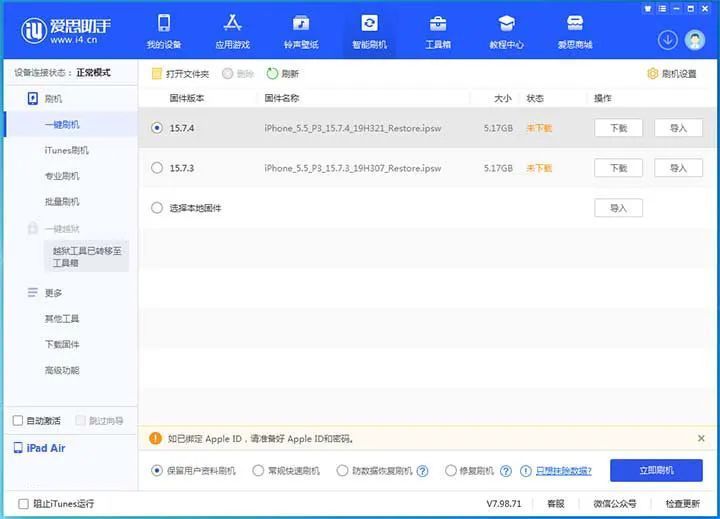This screenshot has width=720, height=519.
Task: Click the user avatar icon
Action: click(x=695, y=40)
